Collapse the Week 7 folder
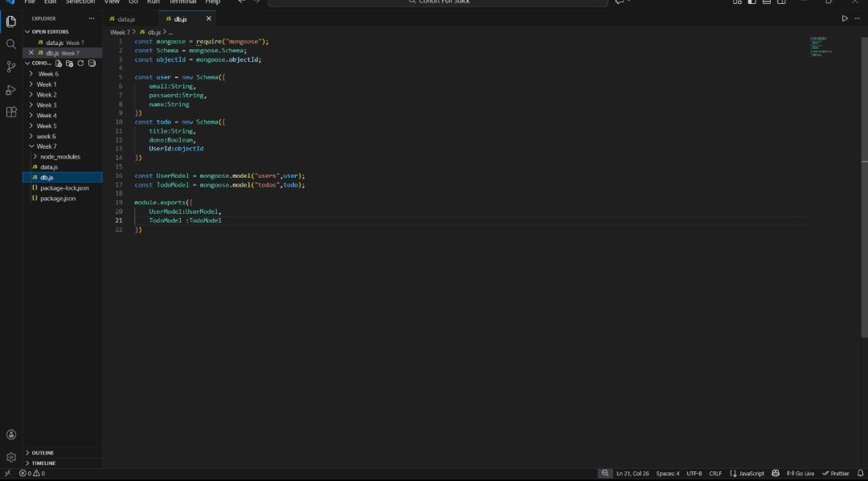This screenshot has width=868, height=481. (46, 147)
